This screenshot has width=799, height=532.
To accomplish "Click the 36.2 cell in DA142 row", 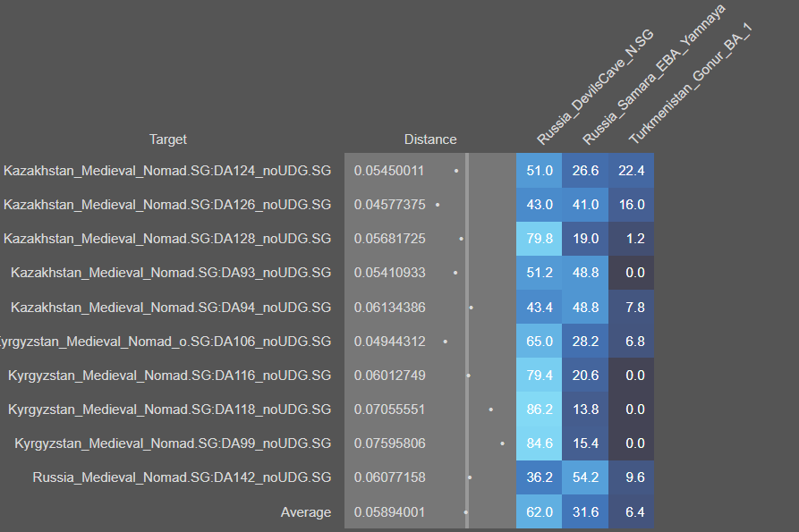I will [x=540, y=477].
